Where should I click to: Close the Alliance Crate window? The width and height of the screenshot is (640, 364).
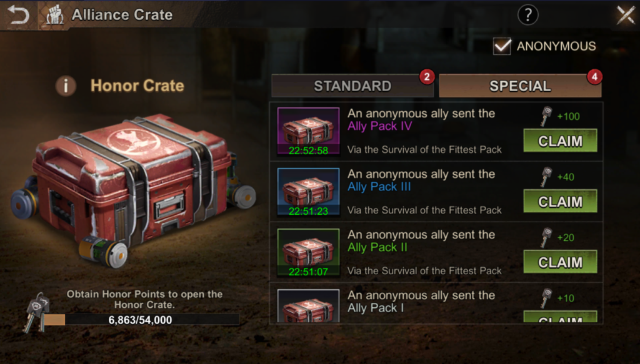pos(626,16)
